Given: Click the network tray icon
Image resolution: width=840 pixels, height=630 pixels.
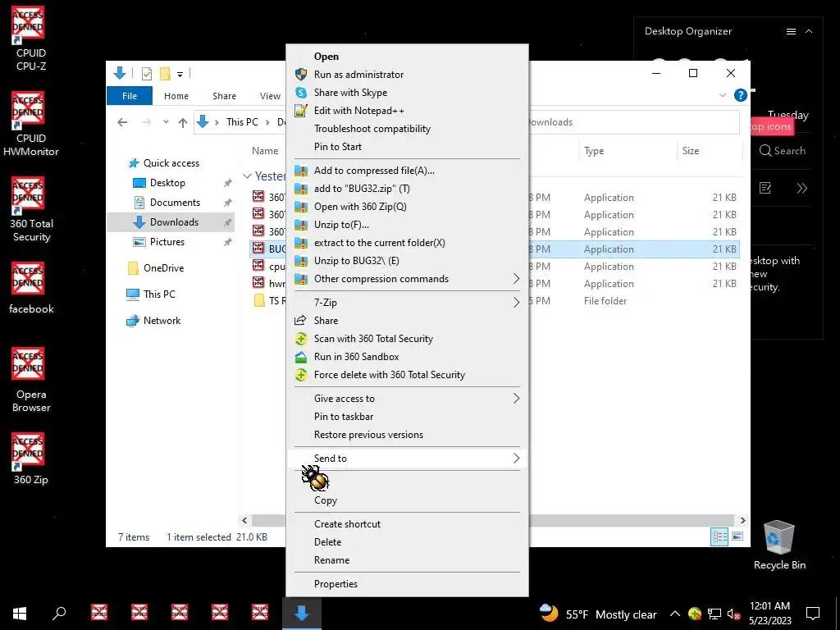Looking at the screenshot, I should [714, 614].
